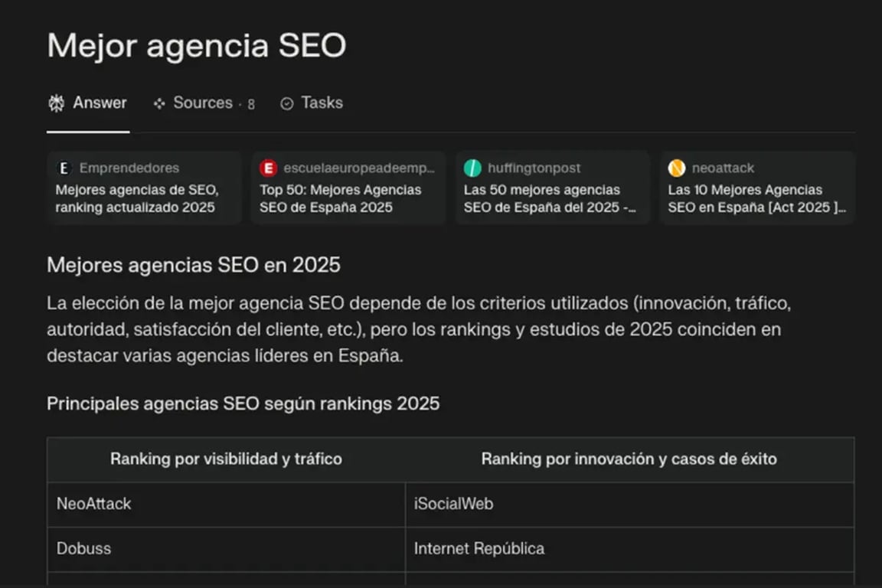The height and width of the screenshot is (588, 882).
Task: Open the escuelaeuropeadeemp source card
Action: 348,188
